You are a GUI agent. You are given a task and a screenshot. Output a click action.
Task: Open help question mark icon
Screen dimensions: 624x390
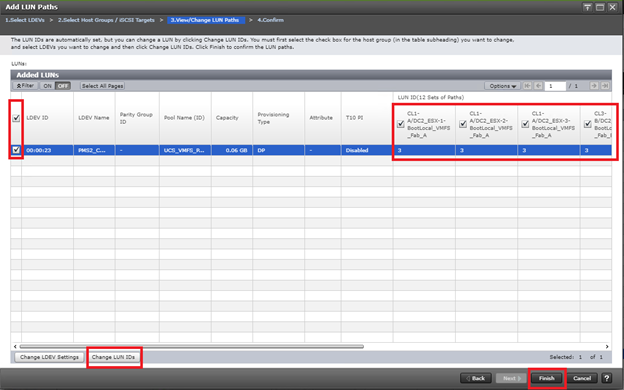coord(607,378)
